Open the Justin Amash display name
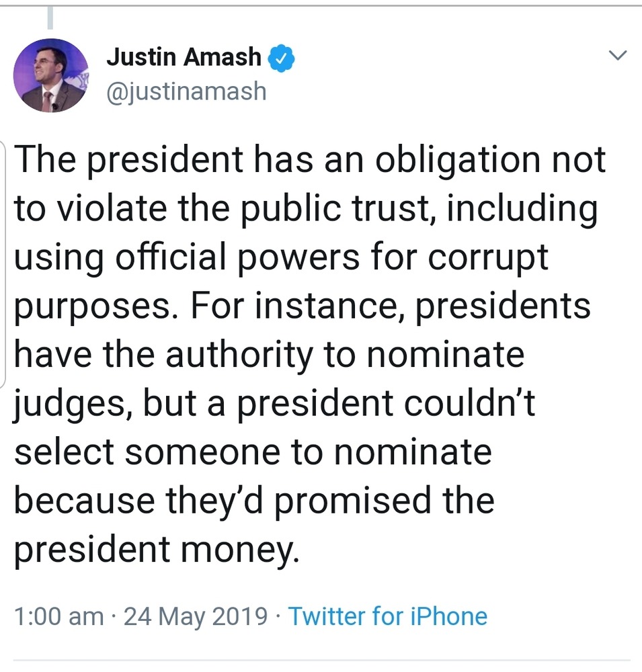This screenshot has width=642, height=672. click(x=184, y=58)
